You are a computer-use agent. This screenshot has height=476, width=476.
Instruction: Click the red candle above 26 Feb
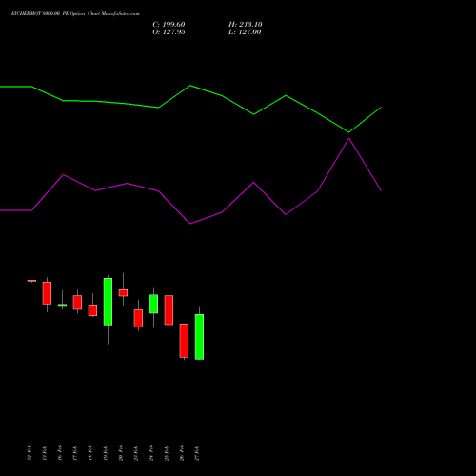click(x=184, y=341)
